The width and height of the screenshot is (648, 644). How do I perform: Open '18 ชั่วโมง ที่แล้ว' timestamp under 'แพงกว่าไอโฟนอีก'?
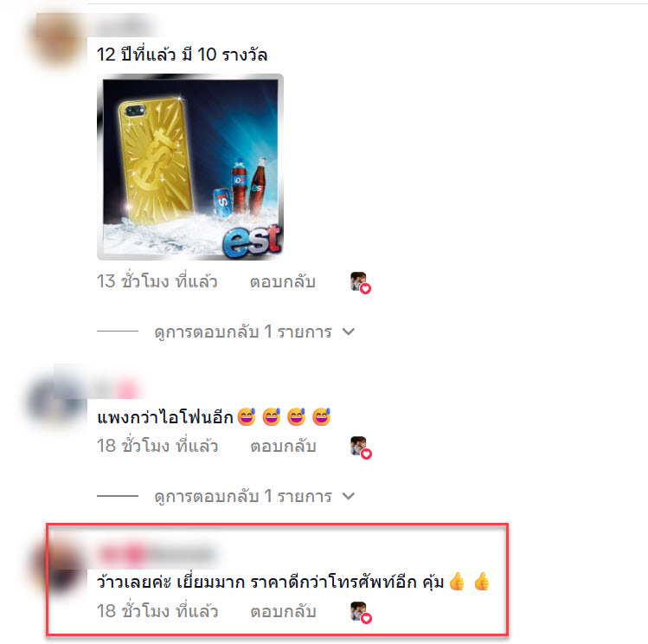pyautogui.click(x=157, y=446)
